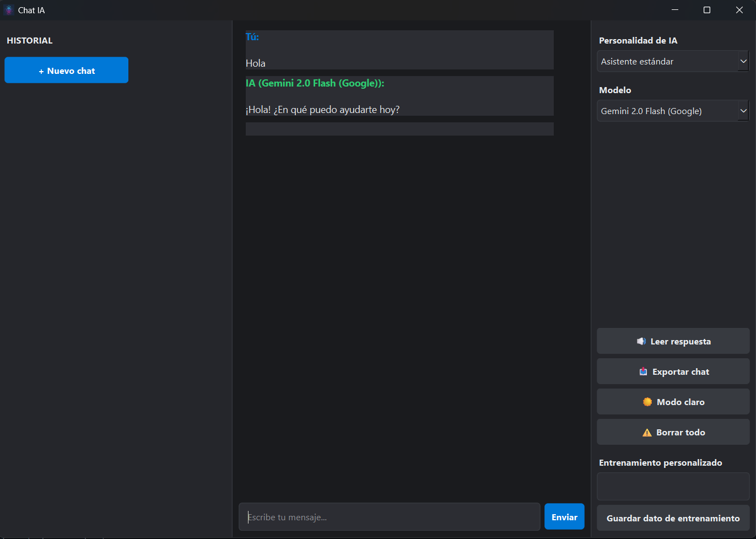The image size is (756, 539).
Task: Click the export icon beside Exportar chat
Action: [x=643, y=371]
